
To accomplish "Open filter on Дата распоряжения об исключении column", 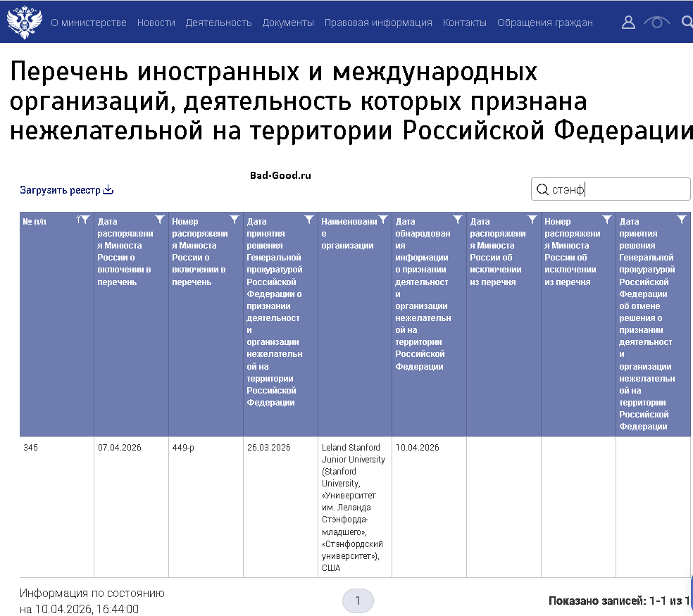I will pos(532,220).
